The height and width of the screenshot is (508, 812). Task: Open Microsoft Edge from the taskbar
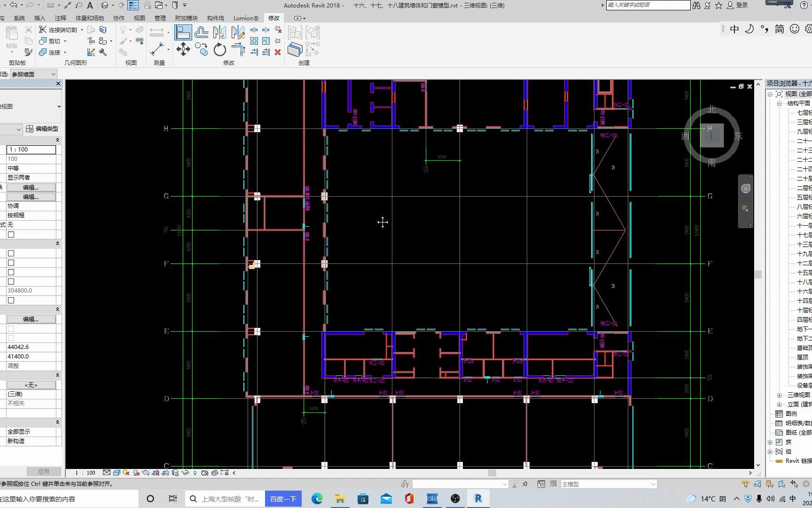point(317,499)
